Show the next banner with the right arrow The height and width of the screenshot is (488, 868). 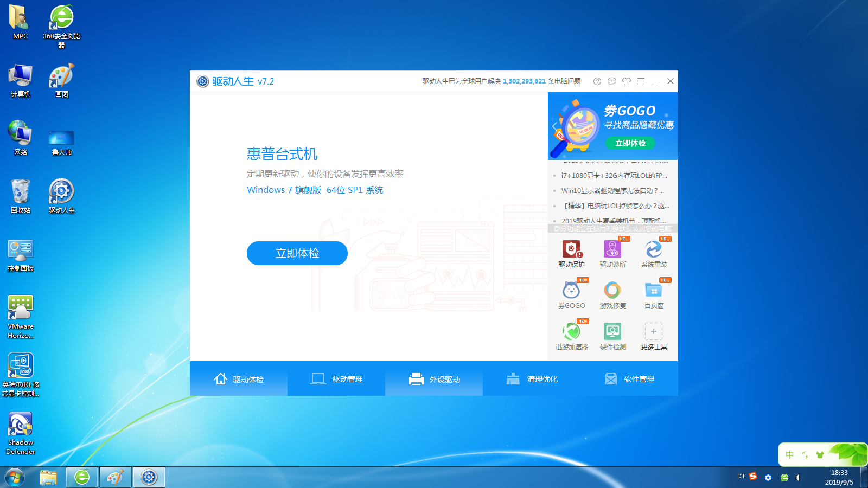672,126
